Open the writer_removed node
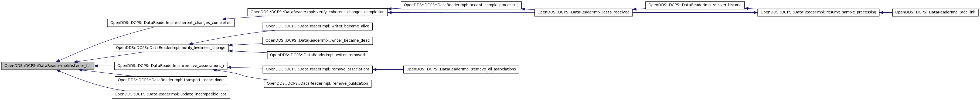Image resolution: width=980 pixels, height=100 pixels. point(317,55)
